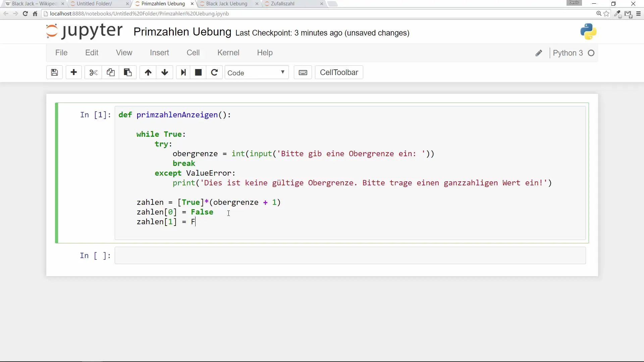Click the Python logo in header
Viewport: 644px width, 362px height.
pyautogui.click(x=588, y=32)
